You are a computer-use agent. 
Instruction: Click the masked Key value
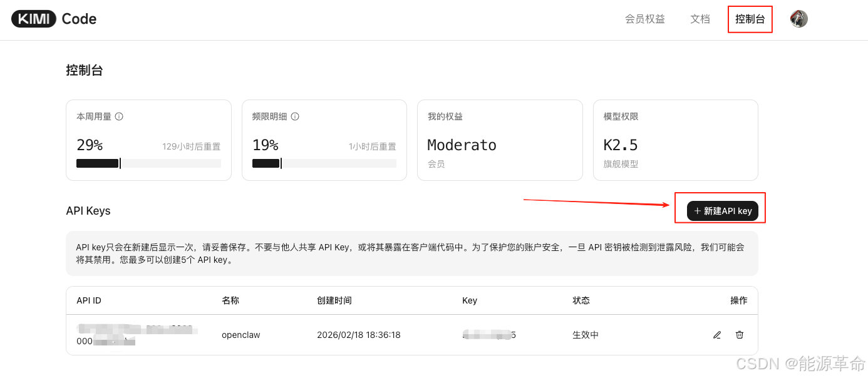pos(489,335)
